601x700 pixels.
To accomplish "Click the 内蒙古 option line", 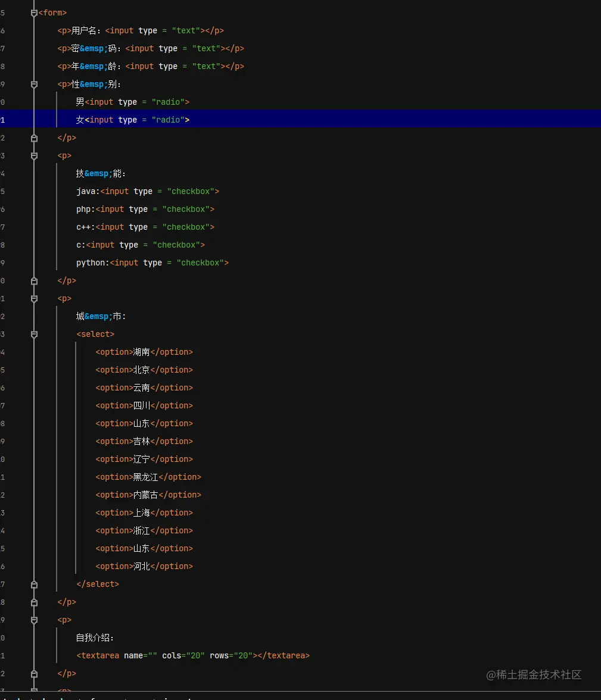I will coord(148,495).
